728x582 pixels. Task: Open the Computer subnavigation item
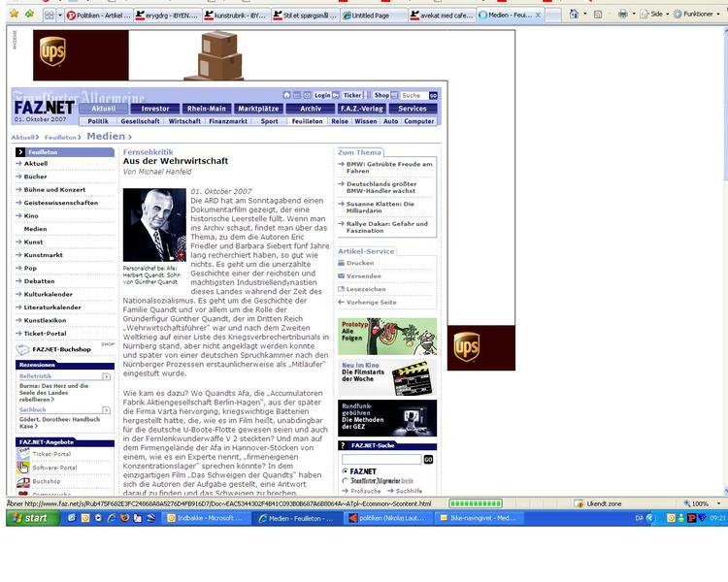tap(418, 121)
